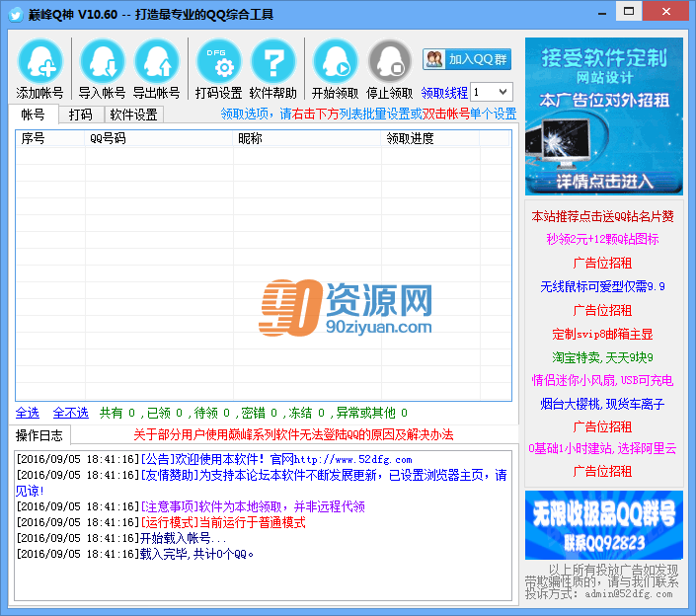Click the [公告] log line with official site URL

pos(214,459)
